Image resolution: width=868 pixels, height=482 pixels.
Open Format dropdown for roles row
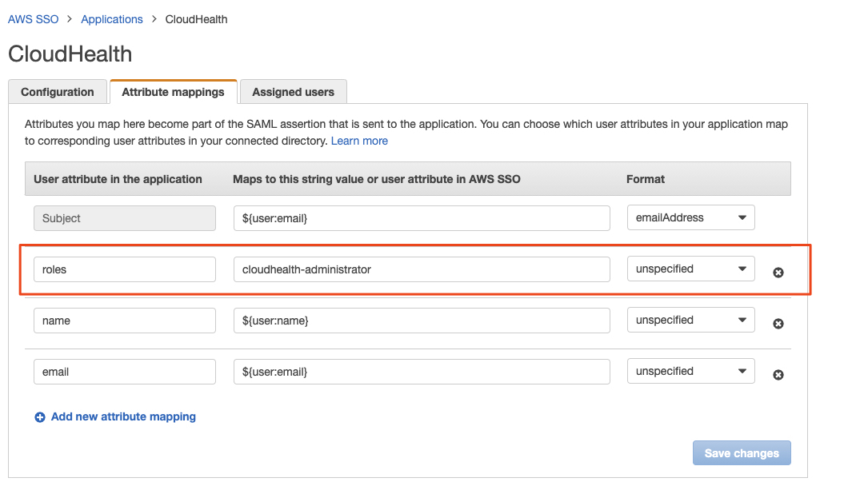tap(690, 269)
